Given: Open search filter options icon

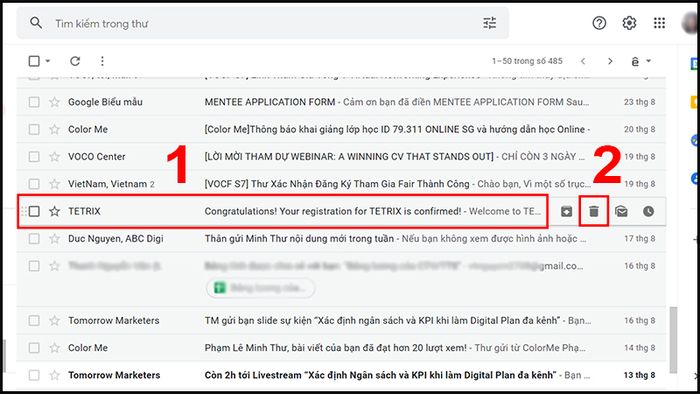Looking at the screenshot, I should pyautogui.click(x=490, y=23).
